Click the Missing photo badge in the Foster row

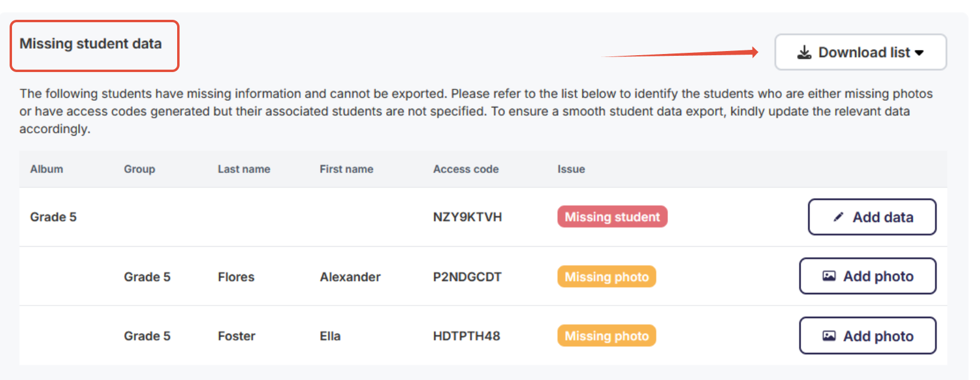[x=606, y=336]
